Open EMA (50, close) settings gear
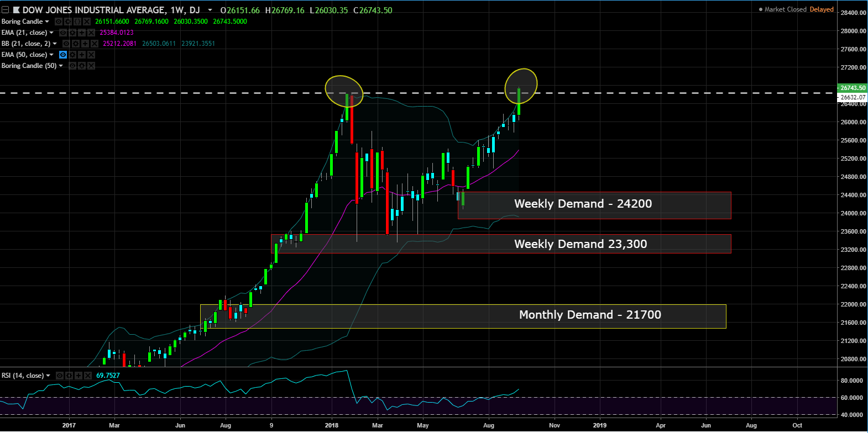The height and width of the screenshot is (433, 868). 72,55
